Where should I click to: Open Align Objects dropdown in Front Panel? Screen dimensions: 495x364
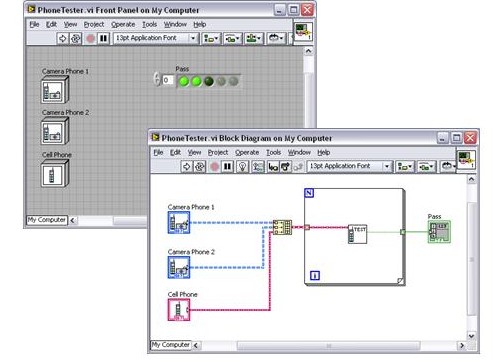click(211, 38)
